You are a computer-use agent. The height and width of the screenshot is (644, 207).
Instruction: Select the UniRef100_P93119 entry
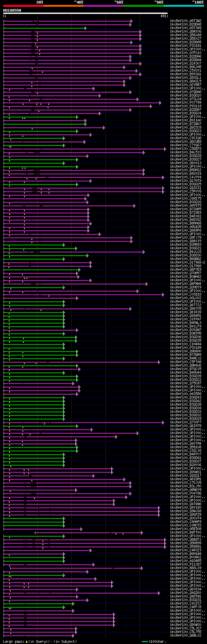click(186, 106)
